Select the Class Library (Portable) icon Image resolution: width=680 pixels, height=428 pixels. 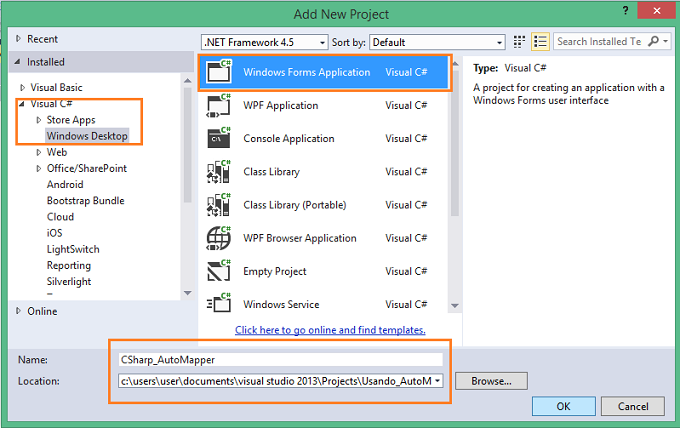tap(219, 205)
